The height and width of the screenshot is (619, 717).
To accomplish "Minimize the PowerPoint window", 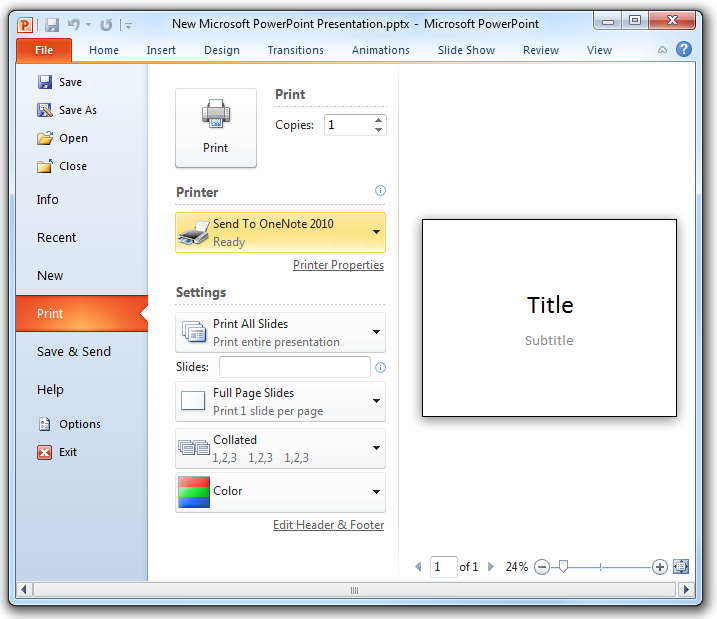I will pos(608,21).
